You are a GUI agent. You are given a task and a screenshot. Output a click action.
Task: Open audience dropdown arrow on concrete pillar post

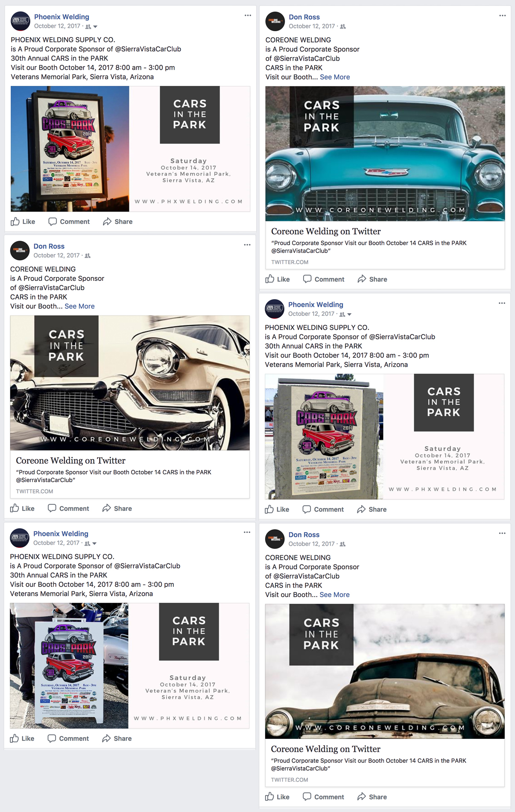349,314
